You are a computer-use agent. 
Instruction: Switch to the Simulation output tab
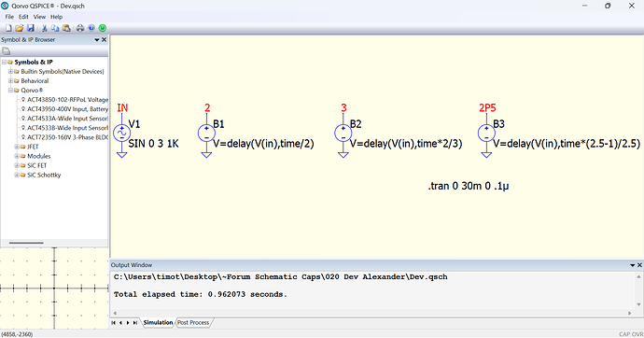pyautogui.click(x=158, y=323)
